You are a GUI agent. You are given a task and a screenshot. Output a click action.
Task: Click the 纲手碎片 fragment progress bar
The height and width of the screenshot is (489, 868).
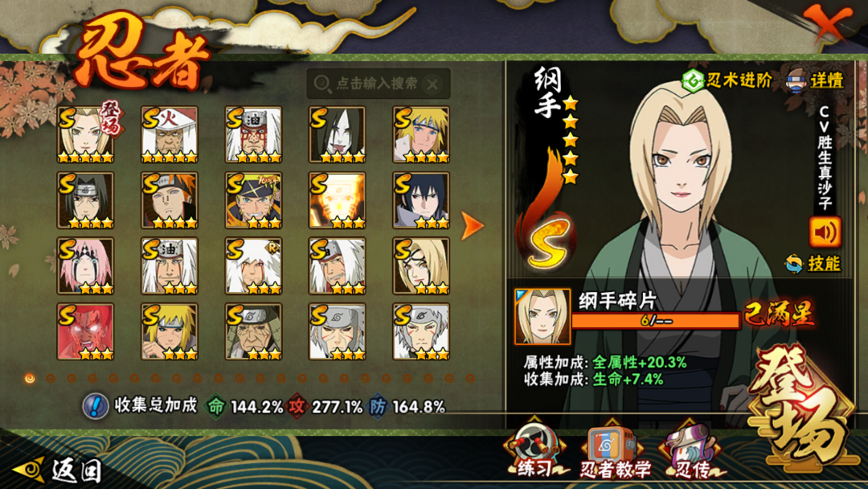click(656, 321)
